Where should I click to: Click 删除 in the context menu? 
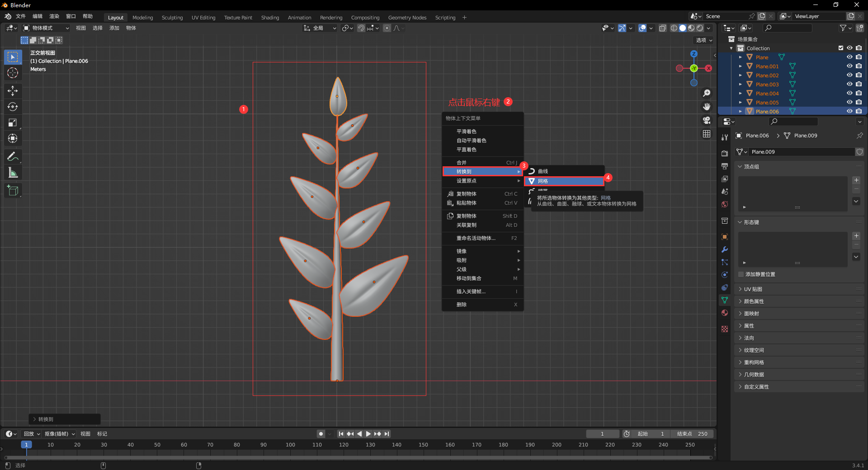[462, 305]
